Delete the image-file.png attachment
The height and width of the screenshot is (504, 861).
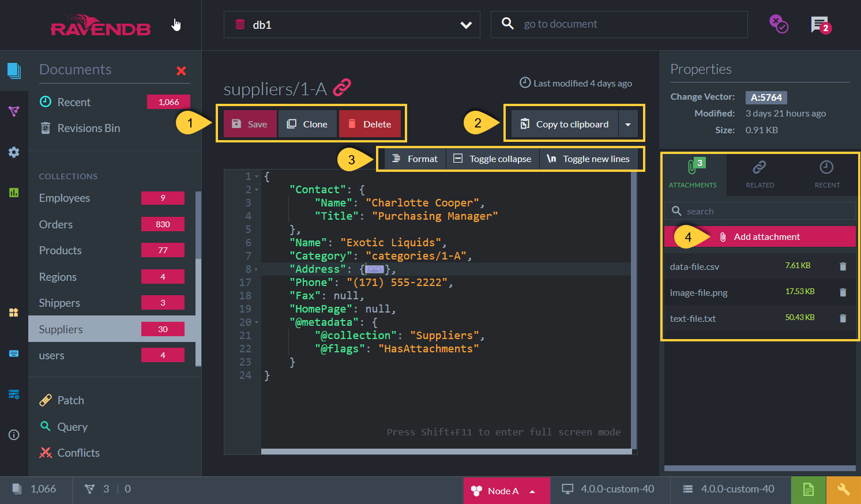[843, 292]
